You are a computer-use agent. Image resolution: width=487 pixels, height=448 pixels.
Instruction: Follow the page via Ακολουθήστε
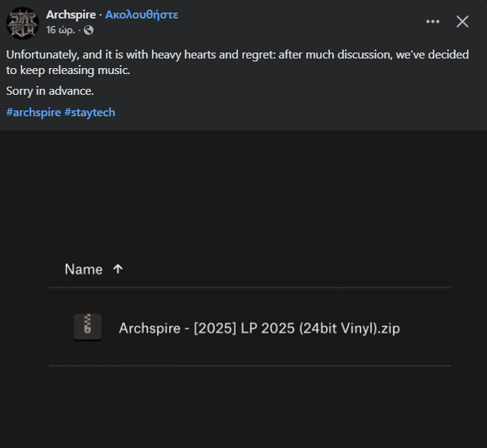click(142, 14)
